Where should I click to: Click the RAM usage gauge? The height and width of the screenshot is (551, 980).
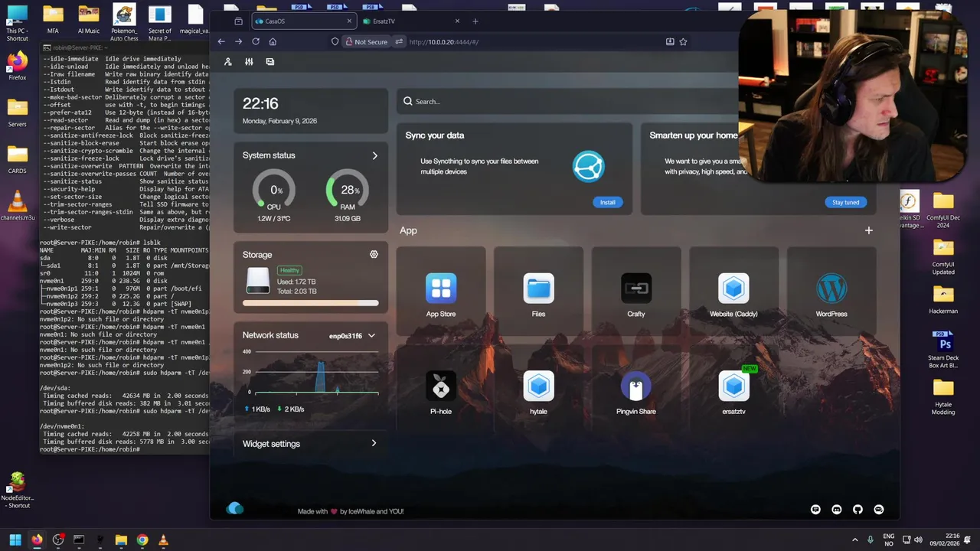(348, 190)
